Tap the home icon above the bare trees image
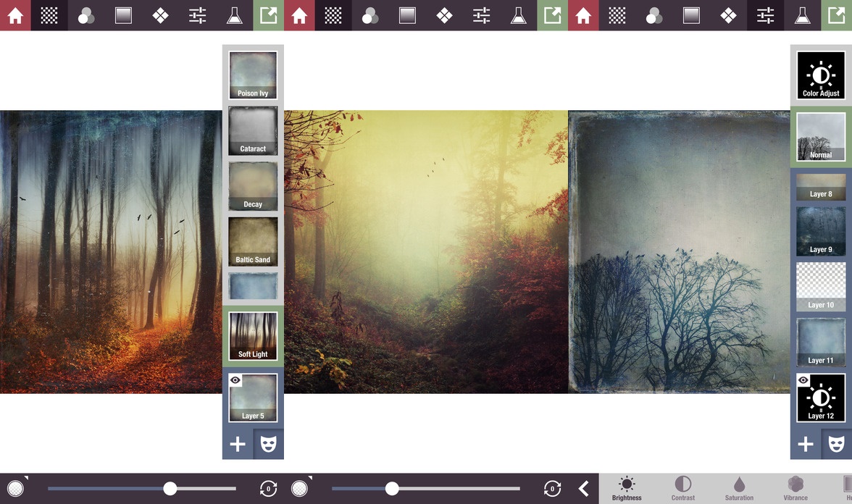Viewport: 852px width, 504px height. (584, 15)
